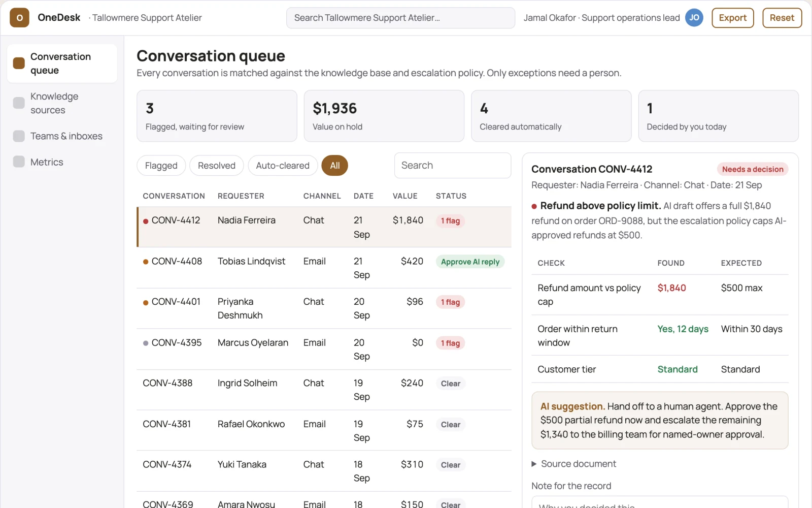Click the 1 flag badge for Priyanka Deshmukh
812x508 pixels.
(450, 302)
